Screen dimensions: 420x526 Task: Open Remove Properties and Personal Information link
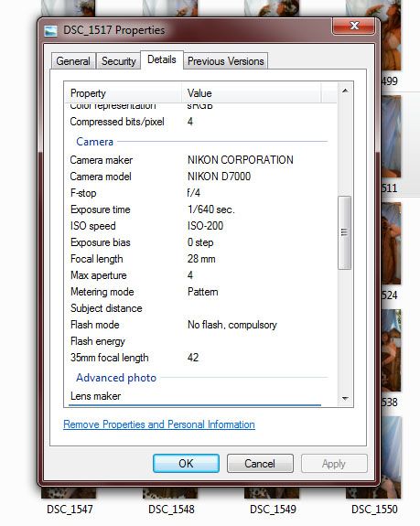159,424
